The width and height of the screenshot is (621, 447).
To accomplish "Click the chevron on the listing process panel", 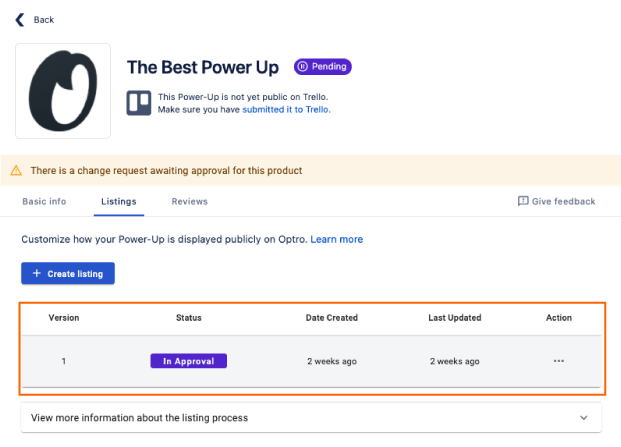I will [584, 418].
